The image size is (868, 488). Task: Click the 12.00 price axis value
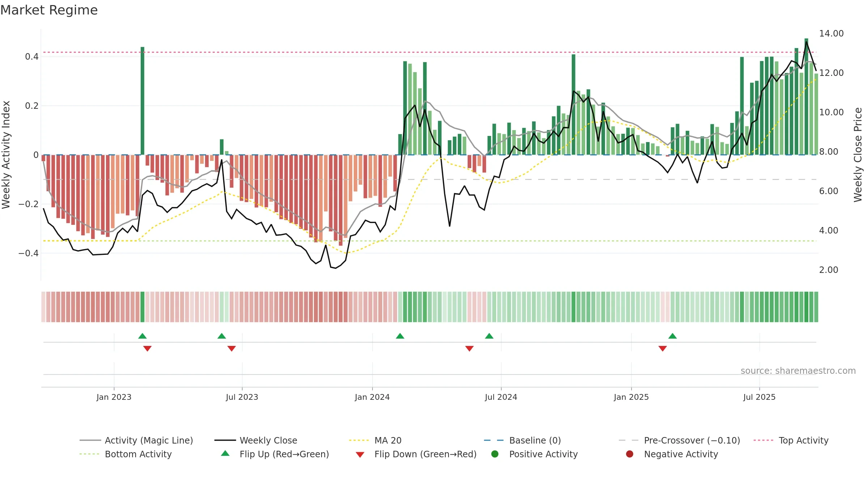click(x=831, y=73)
